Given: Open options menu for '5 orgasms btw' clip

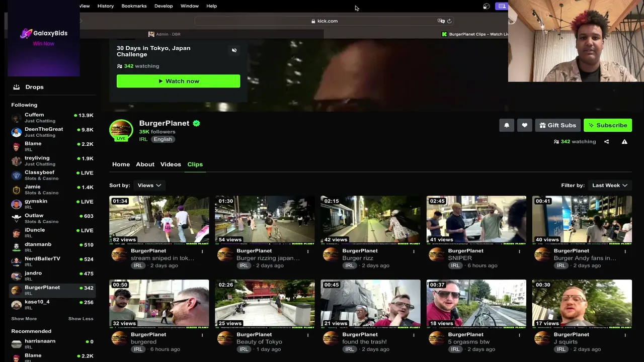Looking at the screenshot, I should (519, 335).
